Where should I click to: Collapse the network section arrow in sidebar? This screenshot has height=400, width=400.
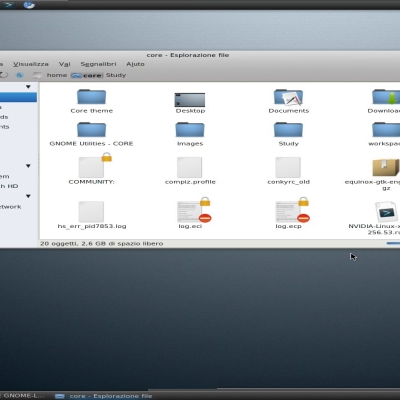[28, 196]
